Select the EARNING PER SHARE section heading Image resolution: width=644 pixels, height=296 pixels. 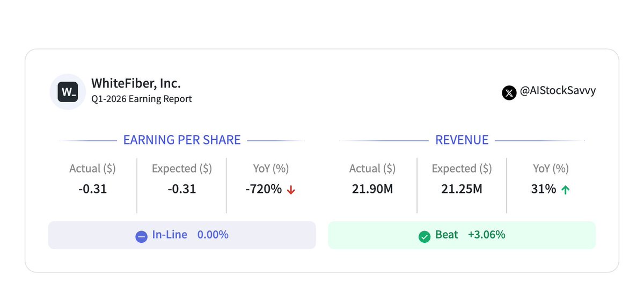(182, 140)
